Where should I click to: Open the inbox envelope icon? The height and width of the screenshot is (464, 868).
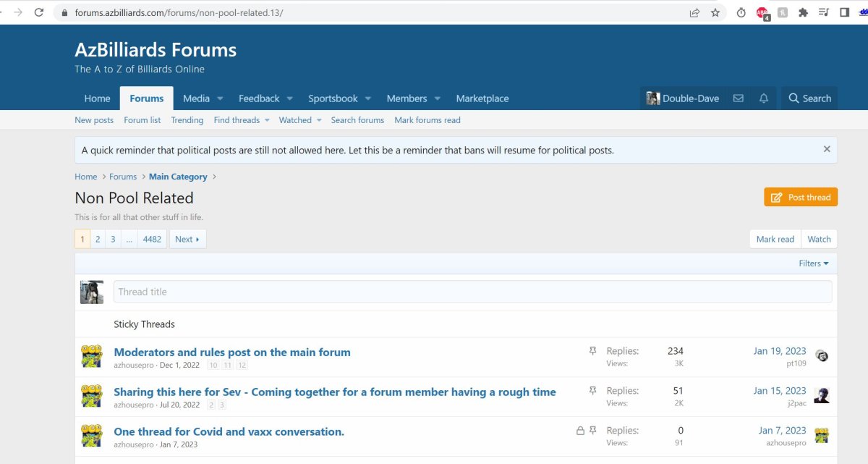[x=738, y=98]
